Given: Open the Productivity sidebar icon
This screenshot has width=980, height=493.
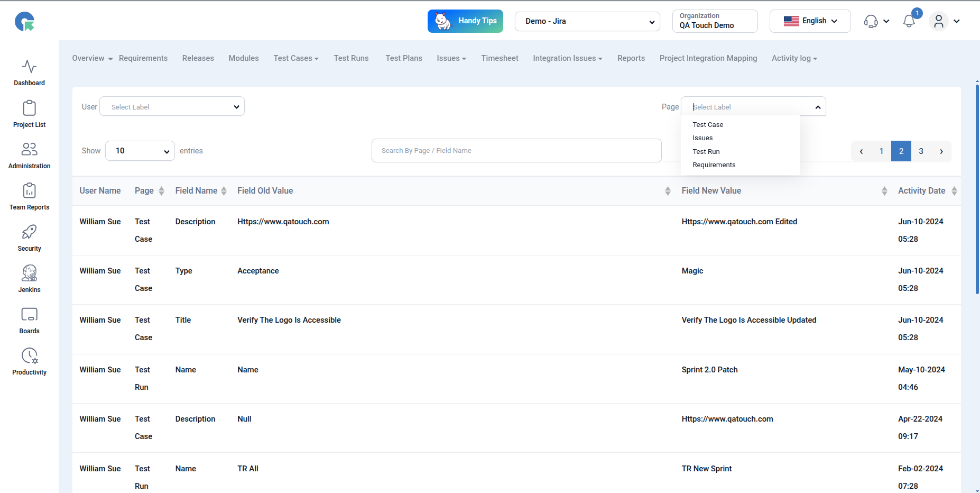Looking at the screenshot, I should point(29,356).
